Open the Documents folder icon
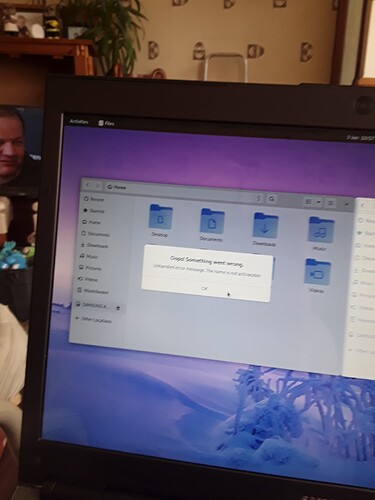375x500 pixels. pyautogui.click(x=212, y=222)
